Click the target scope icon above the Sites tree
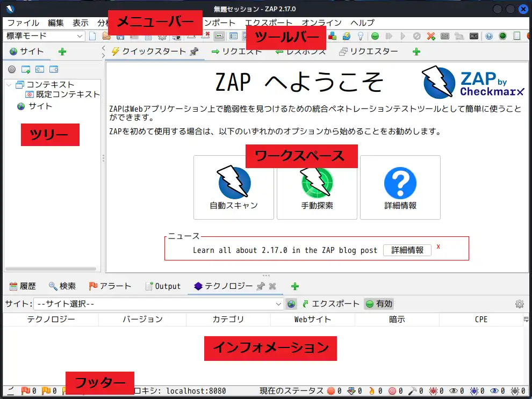Screen dimensions: 532x399 click(x=12, y=69)
